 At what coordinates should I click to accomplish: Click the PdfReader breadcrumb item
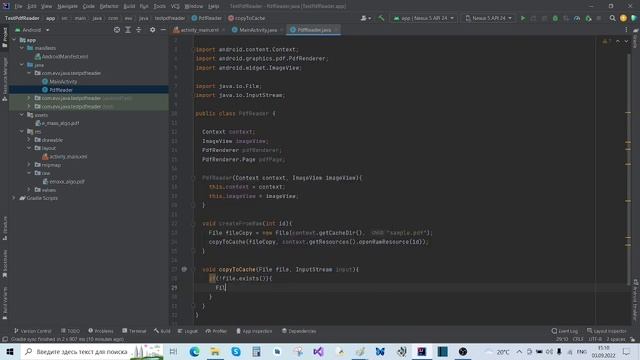pos(207,18)
